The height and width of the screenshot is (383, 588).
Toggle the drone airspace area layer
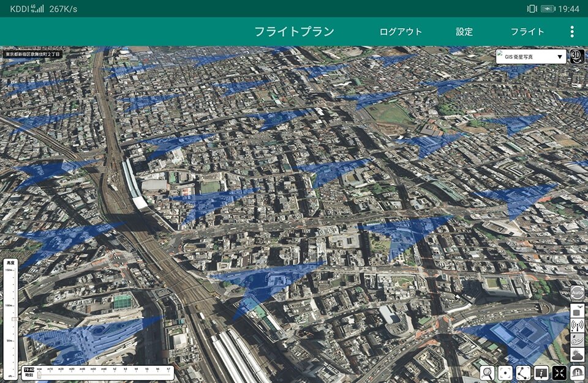point(577,310)
